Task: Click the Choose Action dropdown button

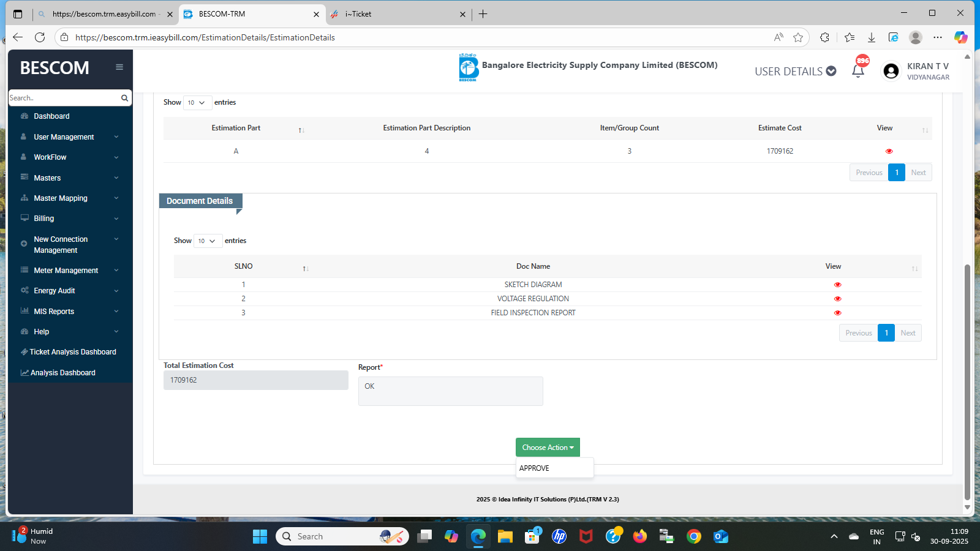Action: pyautogui.click(x=548, y=448)
